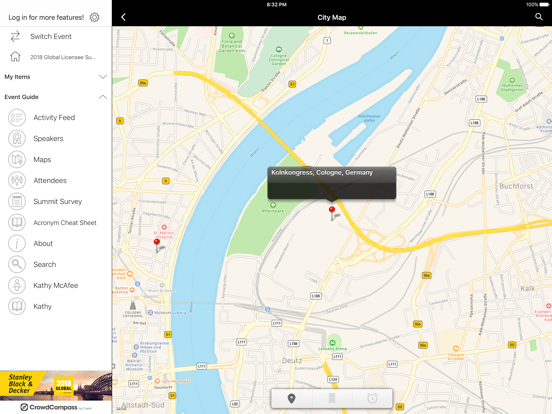Screen dimensions: 552x414
Task: Tap the Buchforst district label
Action: (x=516, y=186)
